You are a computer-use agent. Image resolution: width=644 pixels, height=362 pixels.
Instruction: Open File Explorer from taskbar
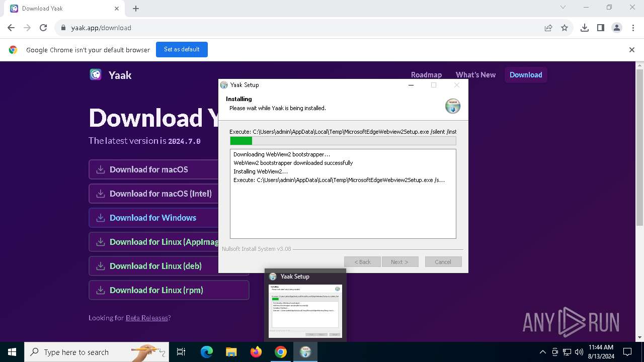coord(231,352)
